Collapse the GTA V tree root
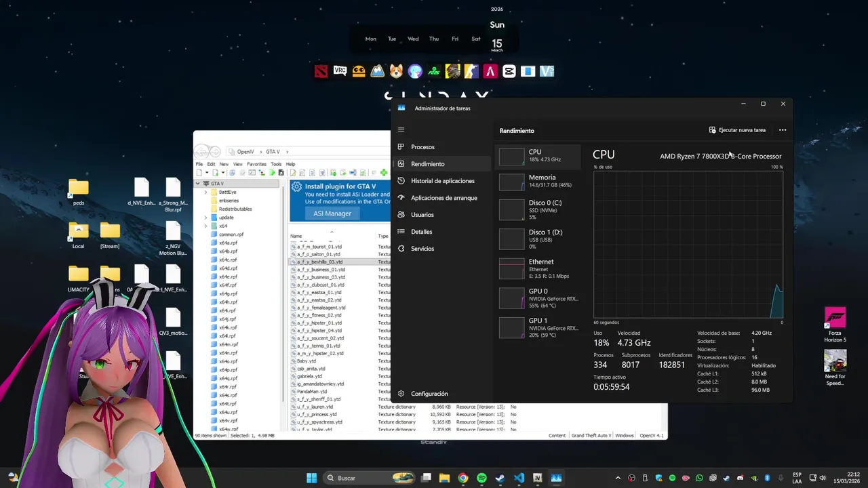Viewport: 868px width, 488px height. click(198, 184)
